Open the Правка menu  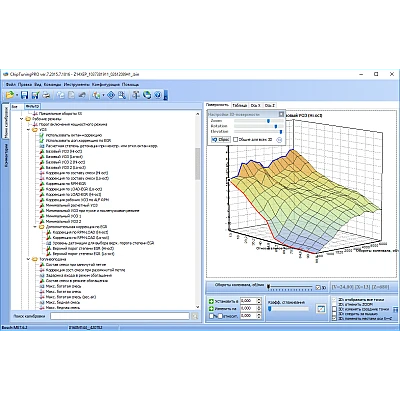coord(25,85)
